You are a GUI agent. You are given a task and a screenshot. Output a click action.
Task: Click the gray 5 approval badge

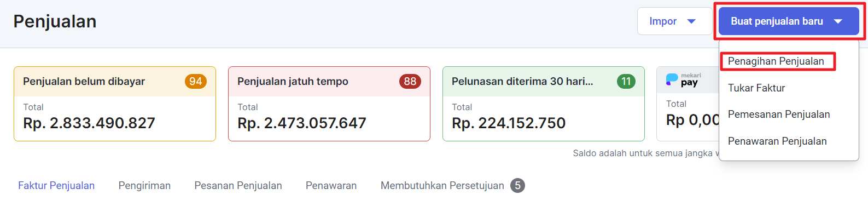pyautogui.click(x=517, y=186)
